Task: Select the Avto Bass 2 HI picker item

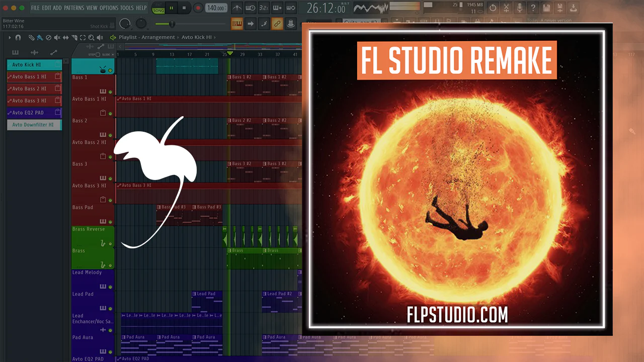Action: click(34, 89)
